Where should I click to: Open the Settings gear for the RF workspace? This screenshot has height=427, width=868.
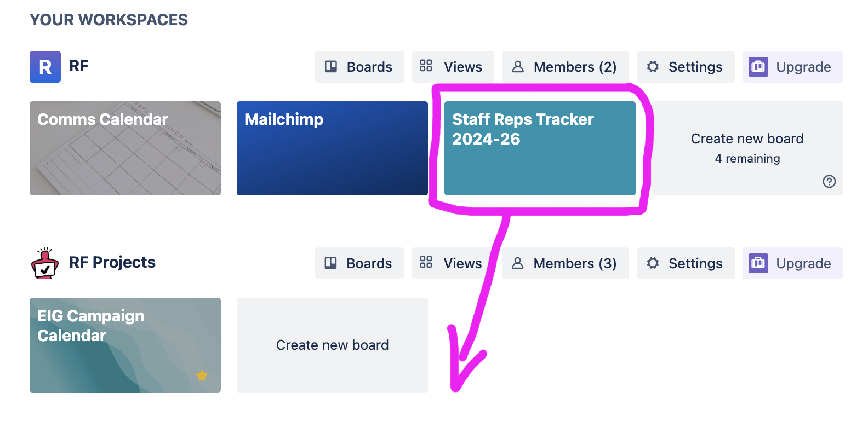click(x=653, y=66)
